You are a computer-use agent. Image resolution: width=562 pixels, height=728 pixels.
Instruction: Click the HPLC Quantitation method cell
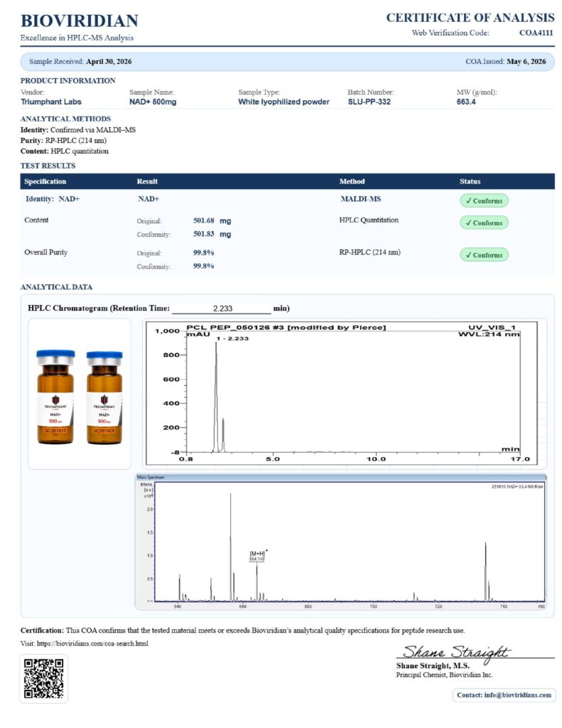[x=369, y=220]
